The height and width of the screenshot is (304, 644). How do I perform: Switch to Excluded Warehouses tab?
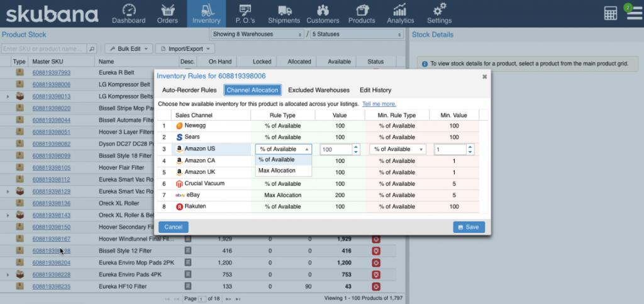(319, 90)
